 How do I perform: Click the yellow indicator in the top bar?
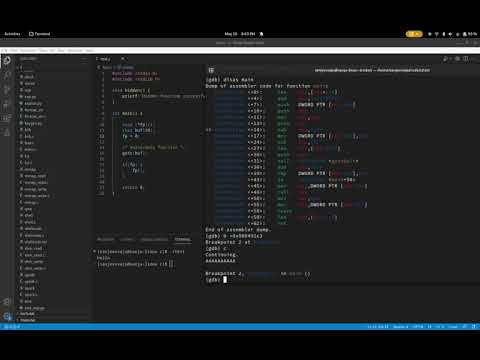(414, 34)
